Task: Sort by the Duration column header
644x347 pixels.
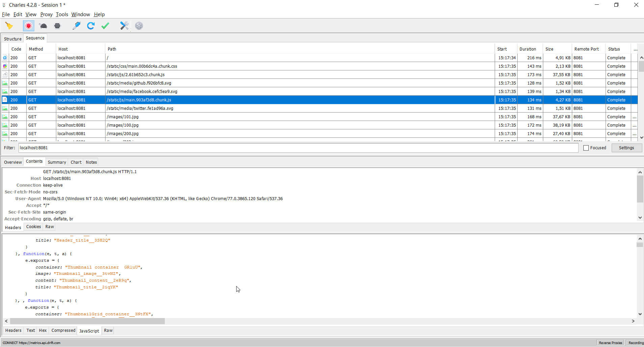Action: [529, 49]
